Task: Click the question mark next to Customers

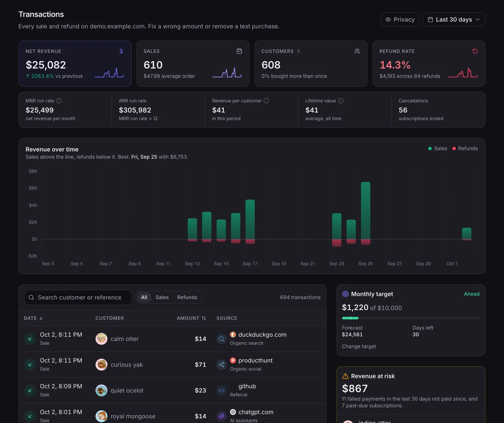Action: point(299,51)
